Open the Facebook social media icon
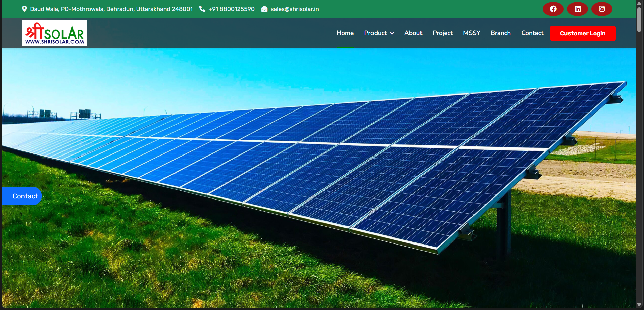Viewport: 644px width, 310px height. coord(553,9)
